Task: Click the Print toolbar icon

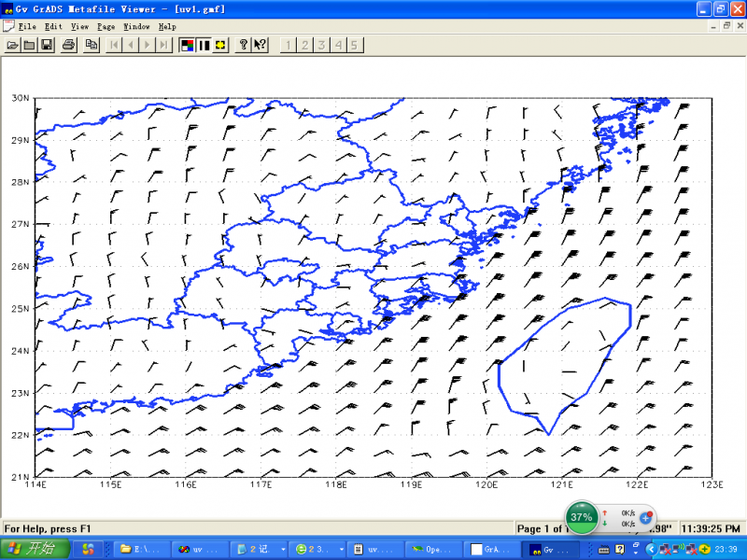Action: 68,45
